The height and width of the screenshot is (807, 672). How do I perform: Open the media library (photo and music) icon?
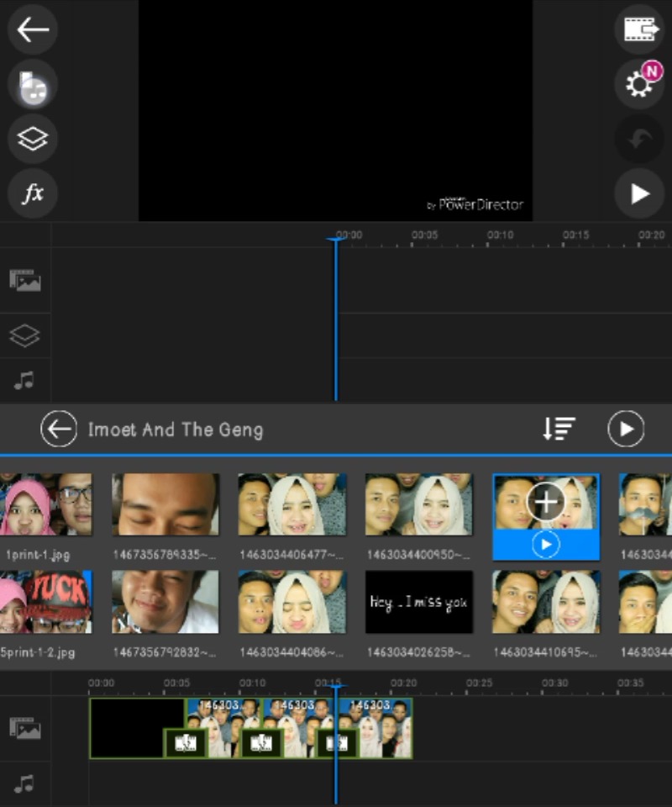[33, 85]
